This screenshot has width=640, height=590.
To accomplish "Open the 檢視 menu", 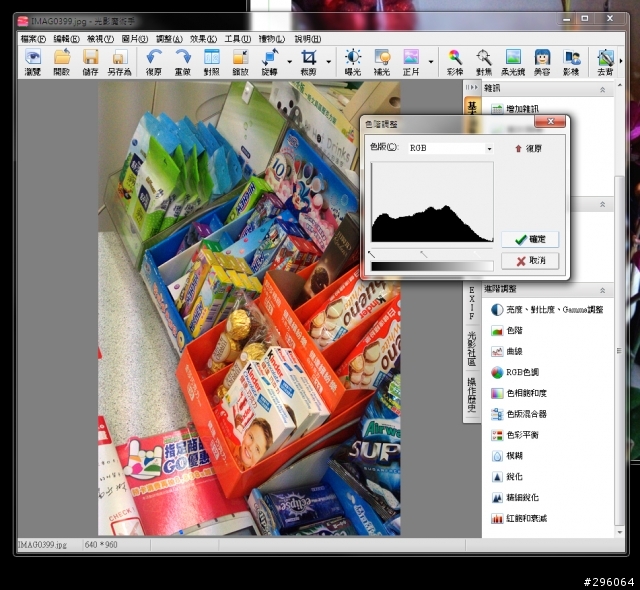I will tap(100, 39).
